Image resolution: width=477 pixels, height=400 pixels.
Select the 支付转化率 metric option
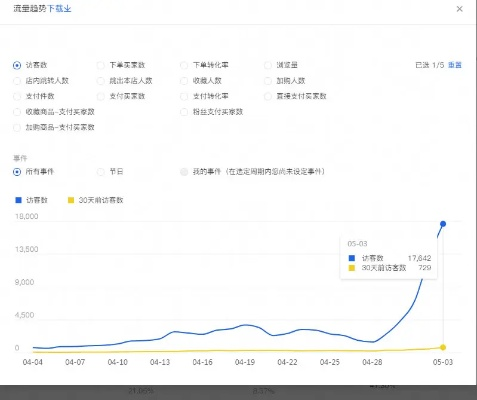184,97
